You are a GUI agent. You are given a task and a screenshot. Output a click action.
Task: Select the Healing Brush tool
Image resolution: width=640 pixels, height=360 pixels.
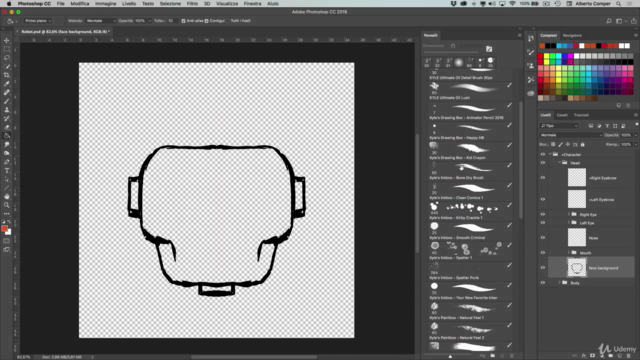pos(7,92)
